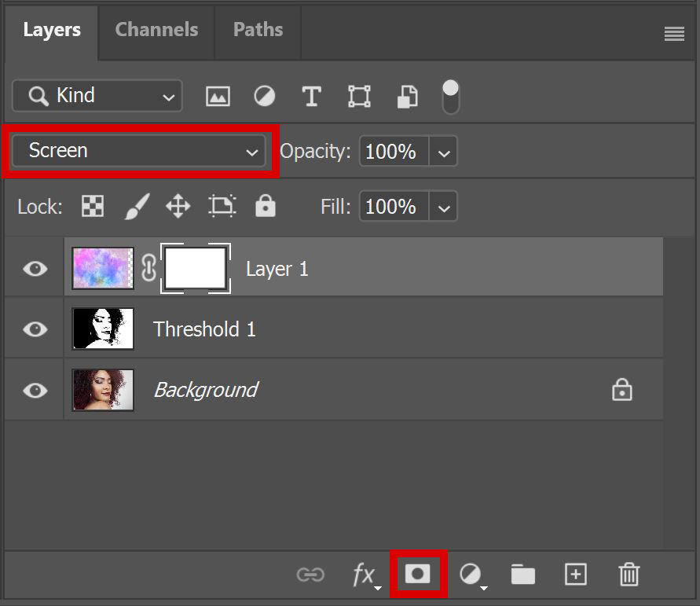
Task: Create a new group folder
Action: (522, 574)
